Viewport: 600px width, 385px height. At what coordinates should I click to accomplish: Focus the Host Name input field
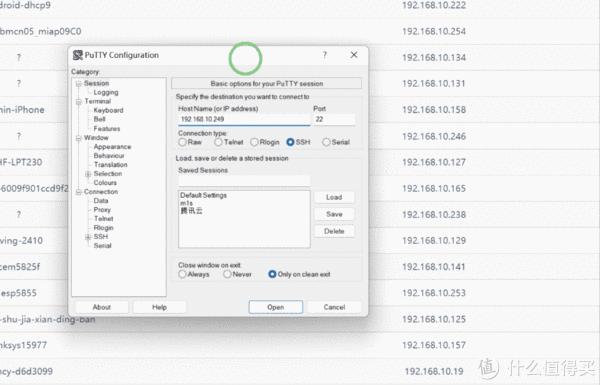(x=244, y=119)
